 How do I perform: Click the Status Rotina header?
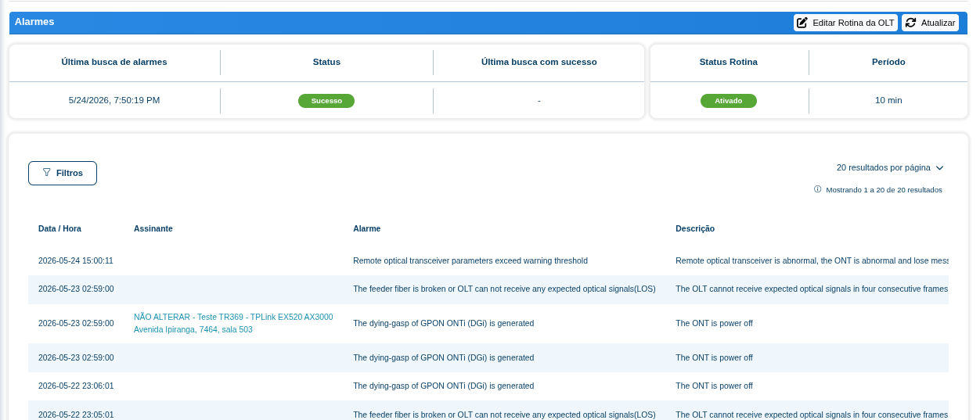pyautogui.click(x=729, y=62)
